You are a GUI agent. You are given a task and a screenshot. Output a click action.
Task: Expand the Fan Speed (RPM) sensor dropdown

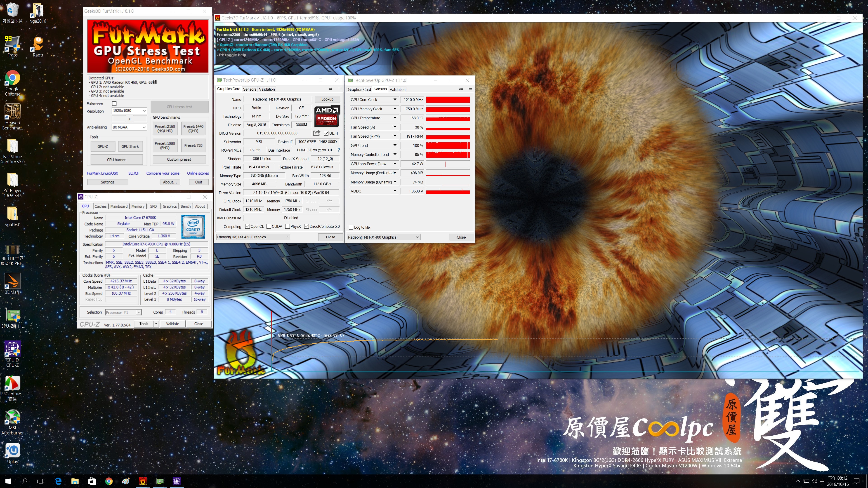395,136
